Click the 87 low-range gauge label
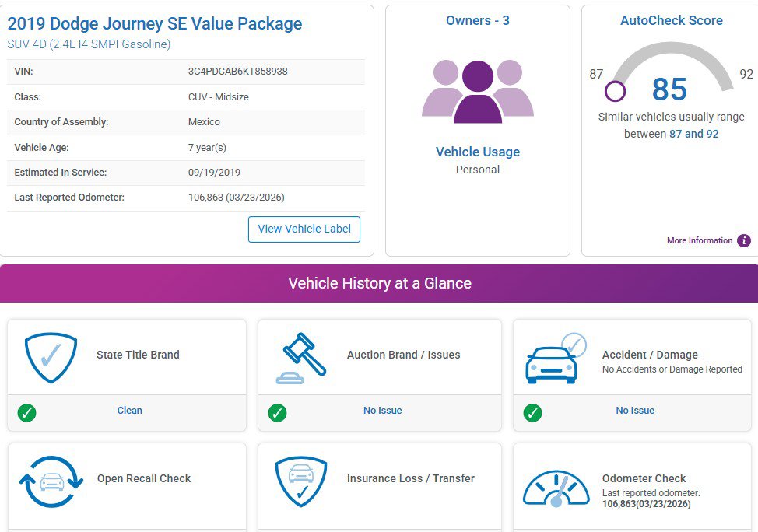758x532 pixels. [x=596, y=74]
